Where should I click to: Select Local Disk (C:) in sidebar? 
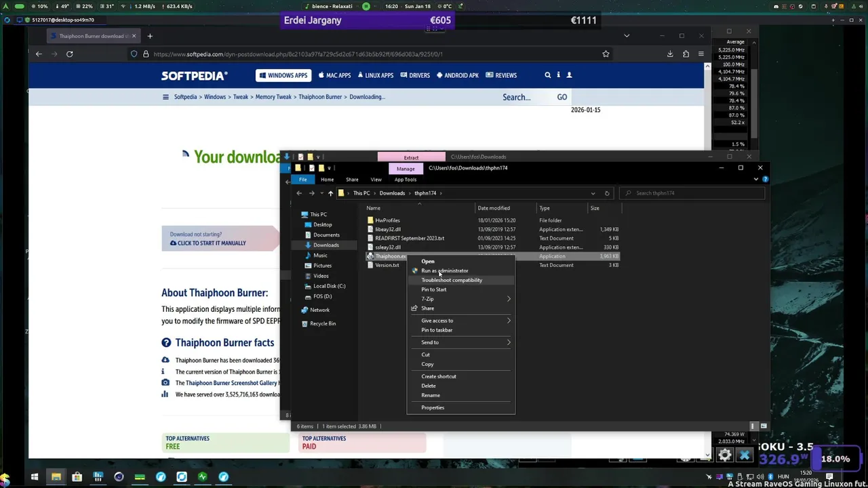pyautogui.click(x=329, y=286)
